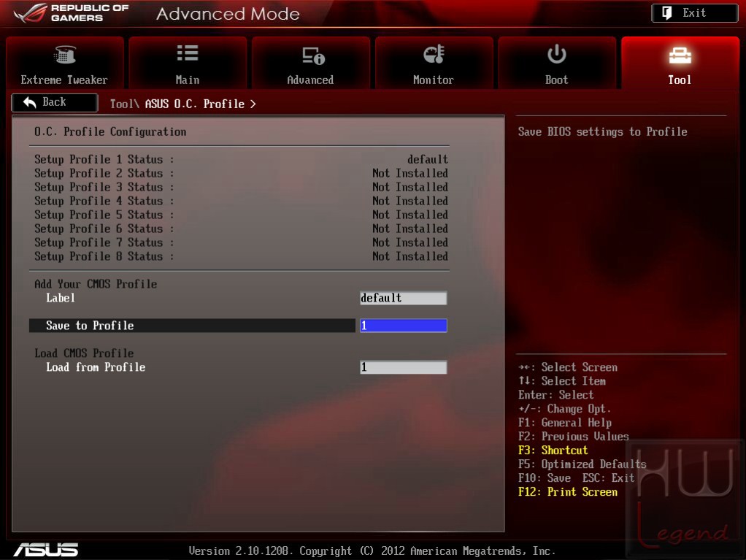Click the Republic of Gamers logo
The width and height of the screenshot is (746, 560).
pyautogui.click(x=72, y=13)
